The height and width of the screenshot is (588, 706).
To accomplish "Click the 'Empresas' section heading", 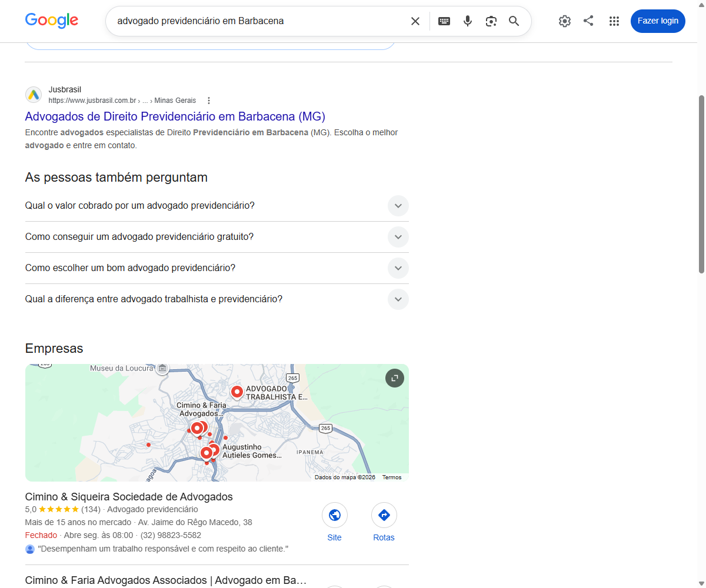I will click(x=54, y=349).
